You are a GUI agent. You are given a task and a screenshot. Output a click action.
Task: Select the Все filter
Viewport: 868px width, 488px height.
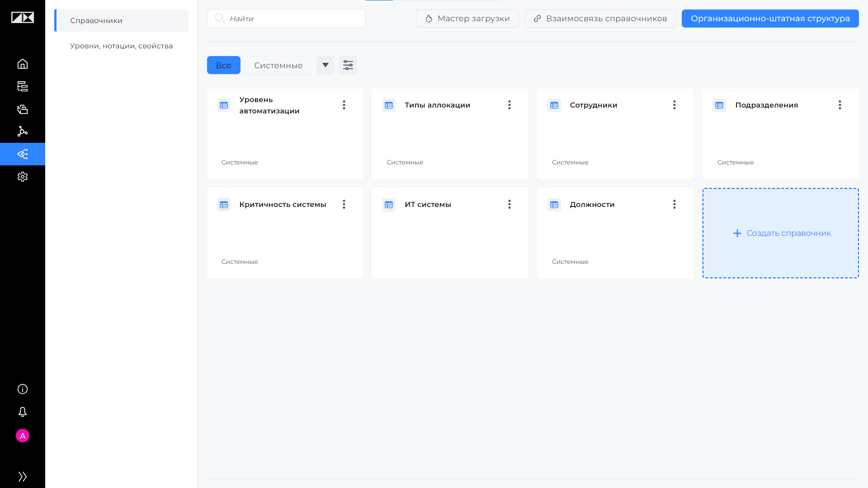(224, 65)
